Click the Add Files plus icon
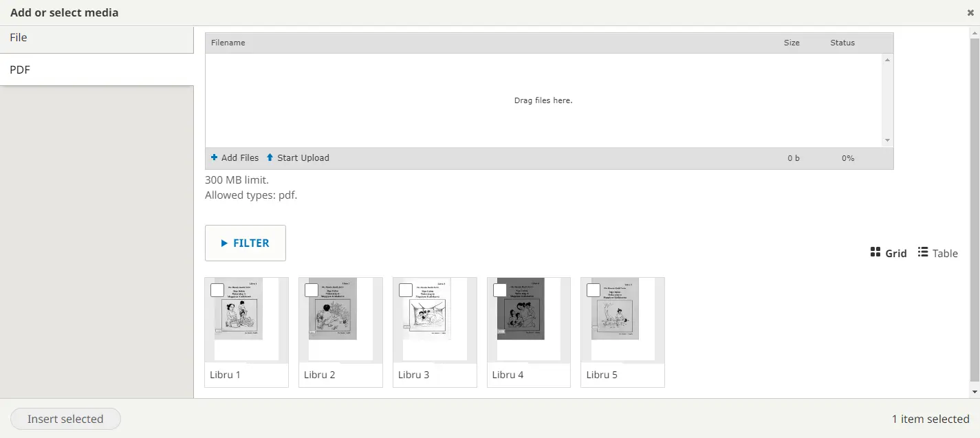 click(215, 157)
